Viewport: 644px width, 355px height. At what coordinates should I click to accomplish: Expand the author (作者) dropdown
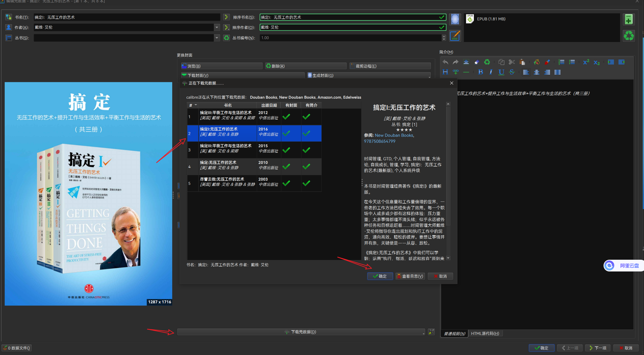click(x=217, y=27)
